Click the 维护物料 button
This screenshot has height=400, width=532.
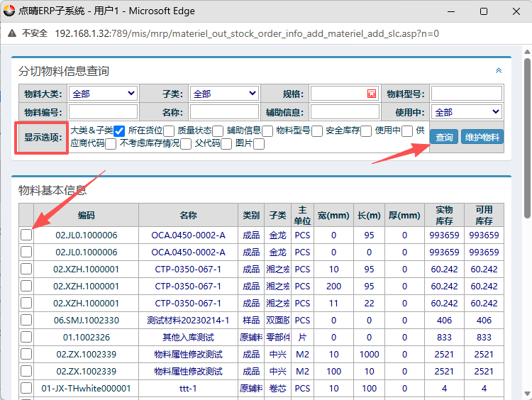pos(482,137)
